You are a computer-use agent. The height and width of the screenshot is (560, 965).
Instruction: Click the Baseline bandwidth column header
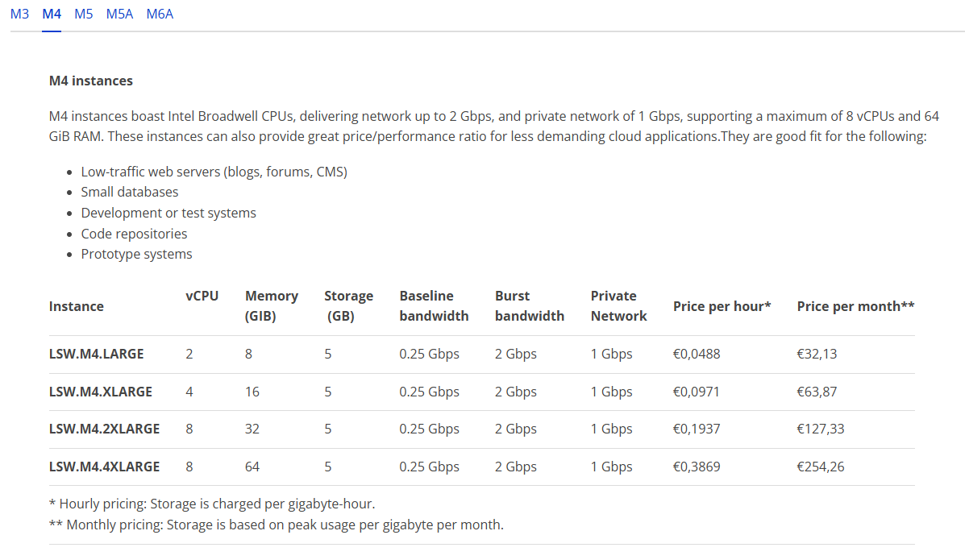[434, 306]
